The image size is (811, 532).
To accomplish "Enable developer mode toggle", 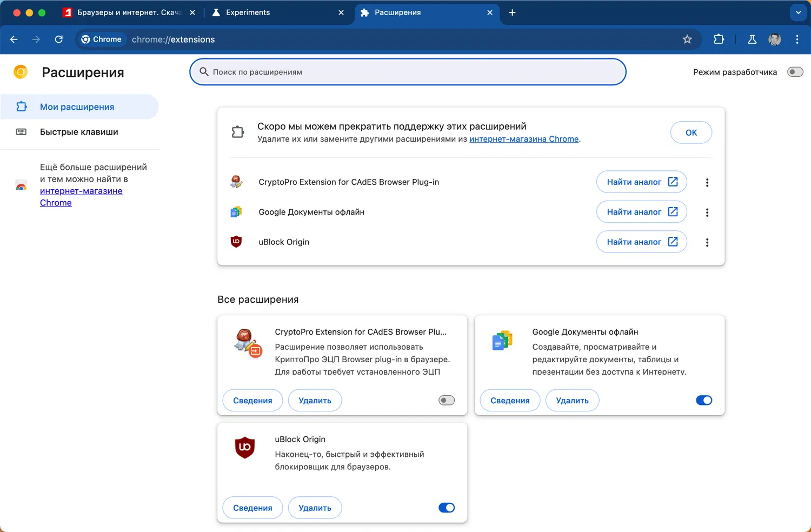I will (x=795, y=72).
